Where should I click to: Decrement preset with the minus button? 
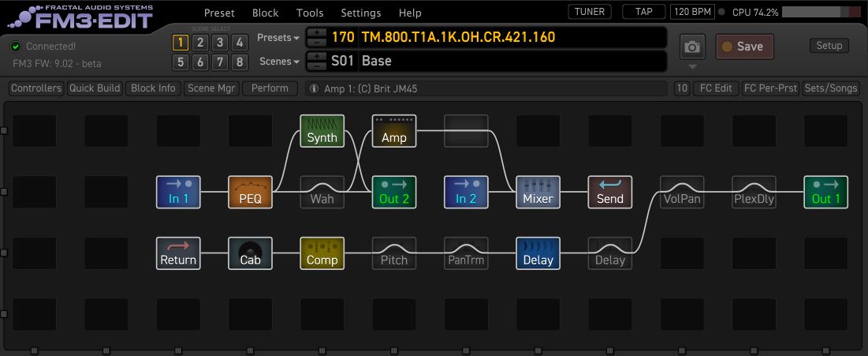click(x=317, y=42)
